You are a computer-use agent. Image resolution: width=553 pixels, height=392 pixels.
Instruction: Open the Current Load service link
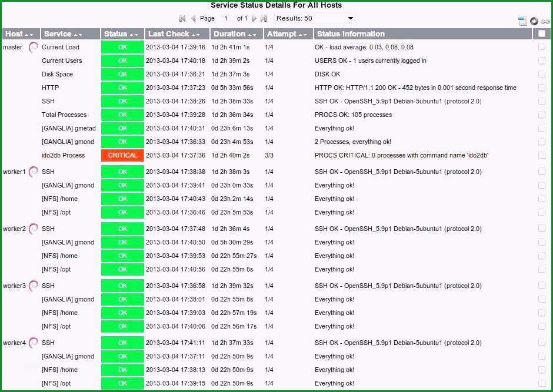[x=61, y=47]
